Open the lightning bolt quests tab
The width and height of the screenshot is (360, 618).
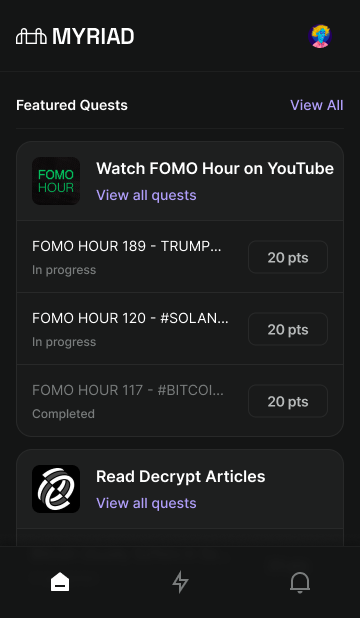point(180,582)
